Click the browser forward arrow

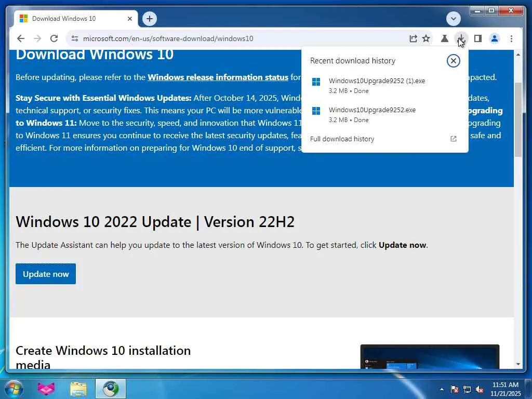coord(37,38)
